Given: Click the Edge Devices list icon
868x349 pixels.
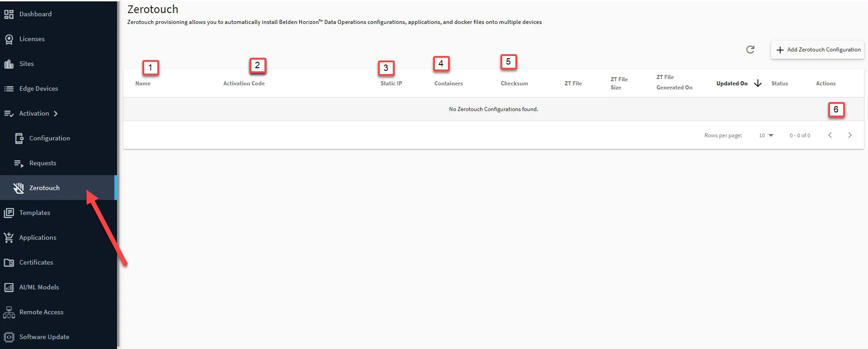Looking at the screenshot, I should [9, 89].
